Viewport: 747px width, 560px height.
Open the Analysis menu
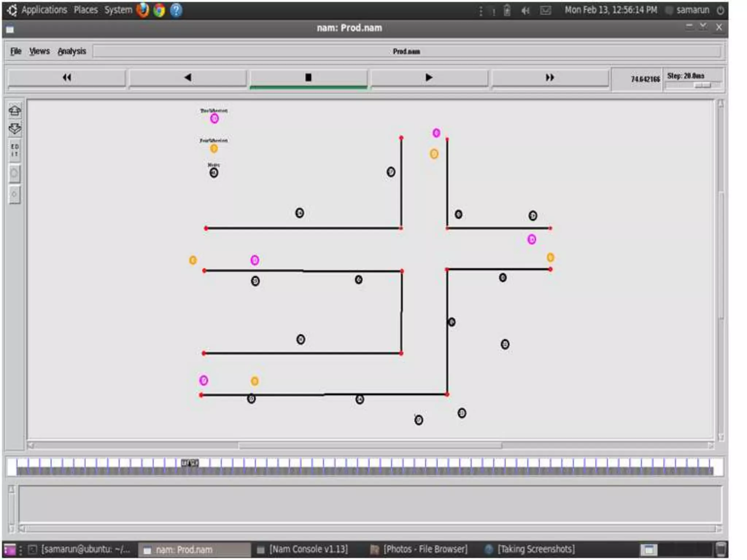(x=72, y=51)
